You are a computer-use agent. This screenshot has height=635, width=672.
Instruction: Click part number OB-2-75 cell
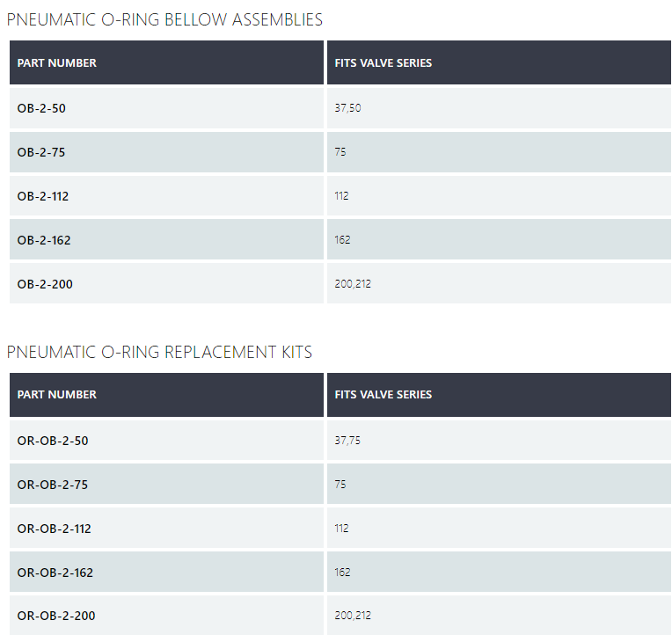click(41, 152)
